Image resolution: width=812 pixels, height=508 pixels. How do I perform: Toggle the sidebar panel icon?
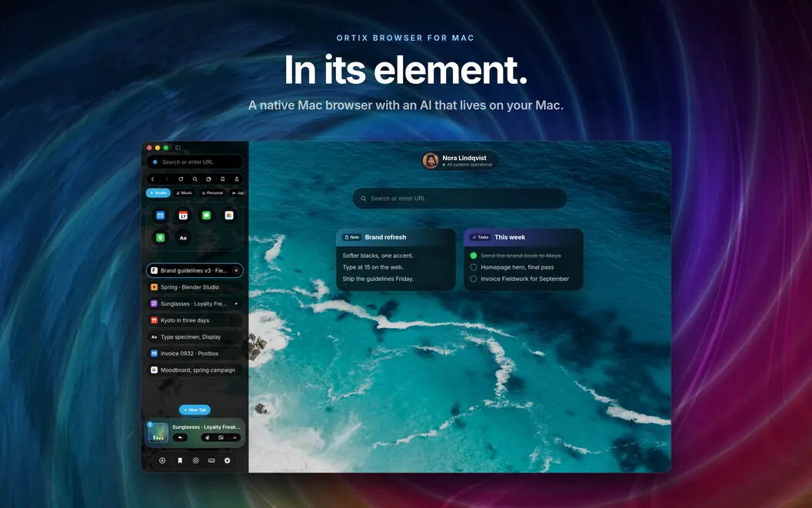tap(178, 148)
